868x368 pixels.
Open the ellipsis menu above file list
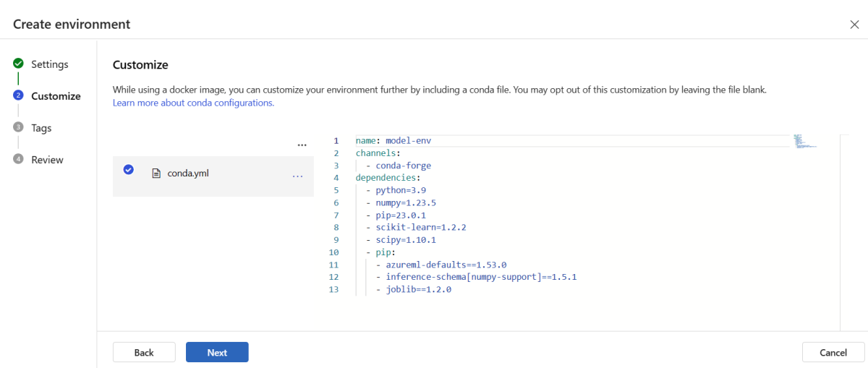(302, 145)
